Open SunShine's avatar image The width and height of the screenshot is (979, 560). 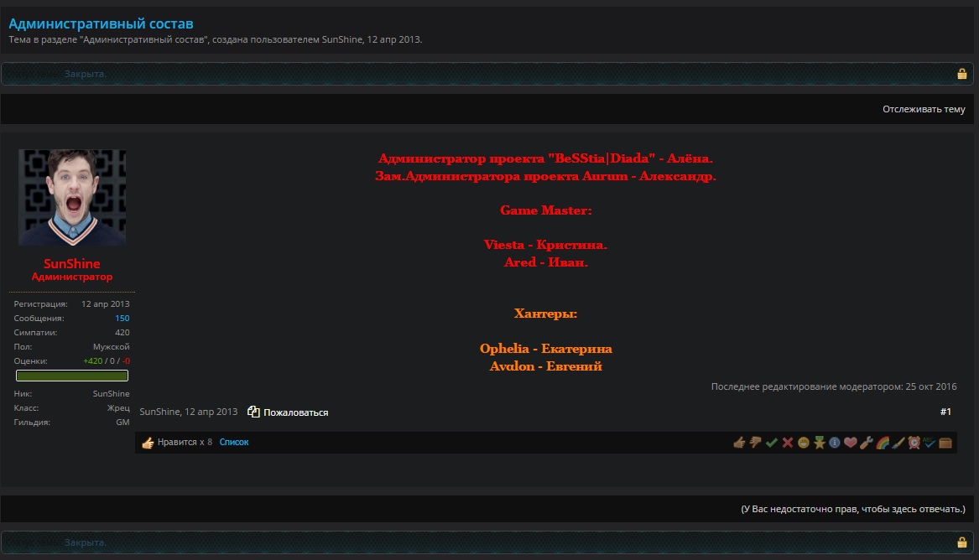coord(72,198)
